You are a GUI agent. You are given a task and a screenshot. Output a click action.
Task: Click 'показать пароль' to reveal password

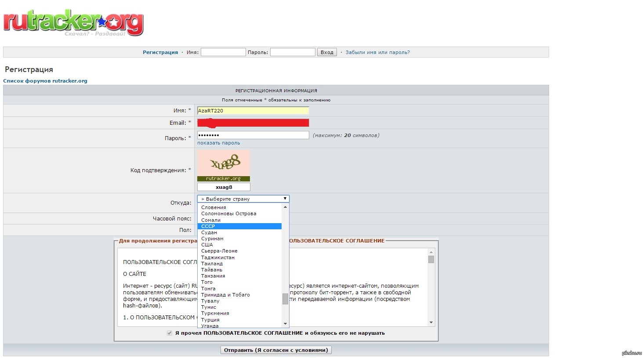tap(218, 143)
